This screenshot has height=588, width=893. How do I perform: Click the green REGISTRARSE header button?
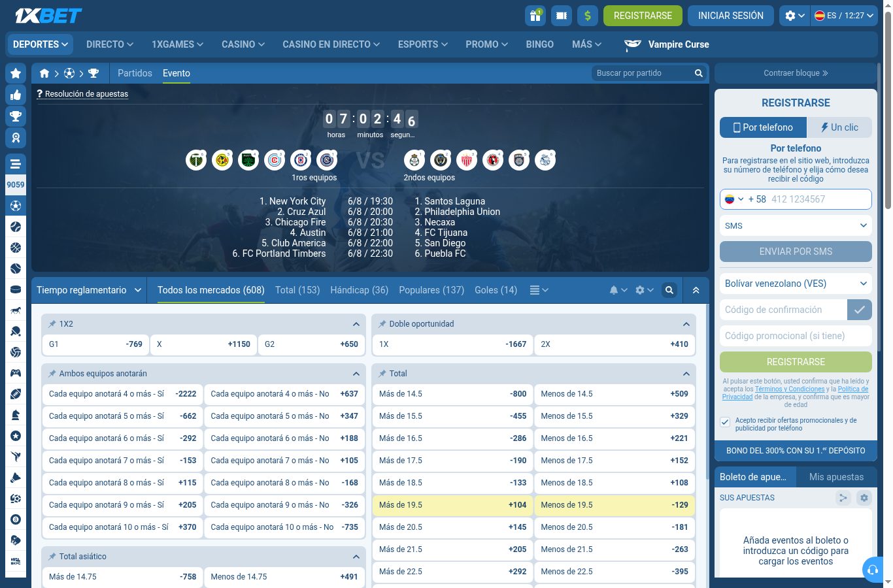[x=643, y=16]
